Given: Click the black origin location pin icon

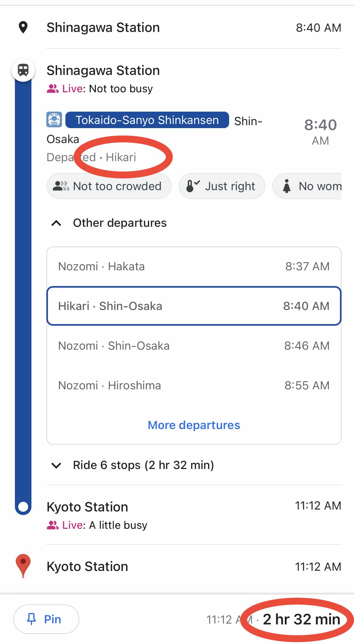Looking at the screenshot, I should [23, 28].
